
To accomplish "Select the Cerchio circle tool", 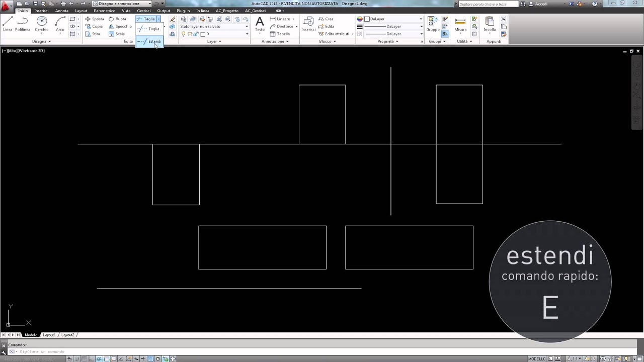I will pos(42,24).
